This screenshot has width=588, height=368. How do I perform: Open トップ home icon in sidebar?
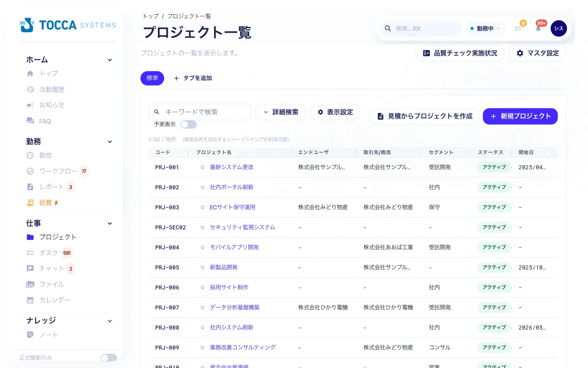[x=30, y=74]
